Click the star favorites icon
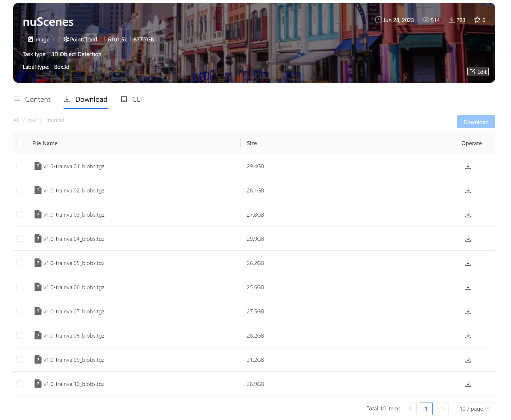Screen dimensions: 511x420 (x=477, y=20)
